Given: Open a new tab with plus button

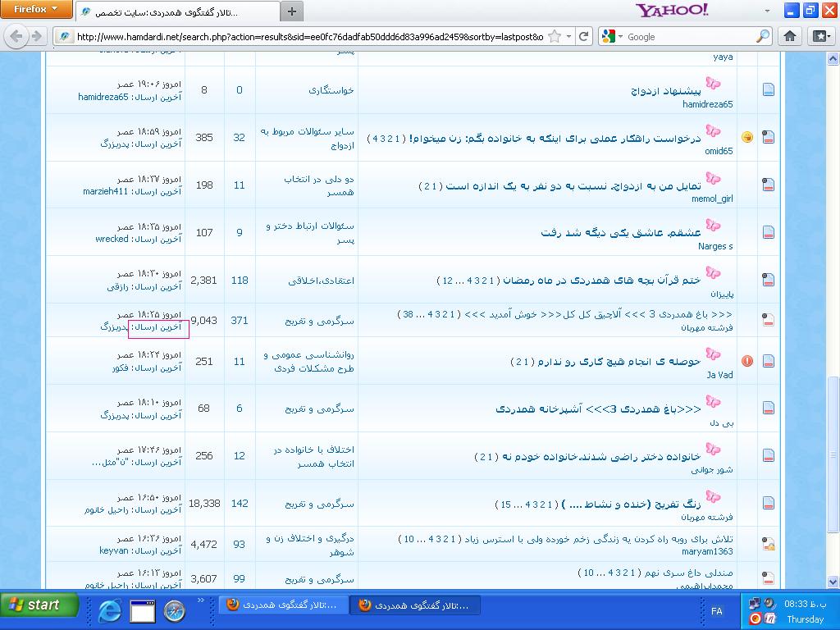Looking at the screenshot, I should pyautogui.click(x=292, y=11).
